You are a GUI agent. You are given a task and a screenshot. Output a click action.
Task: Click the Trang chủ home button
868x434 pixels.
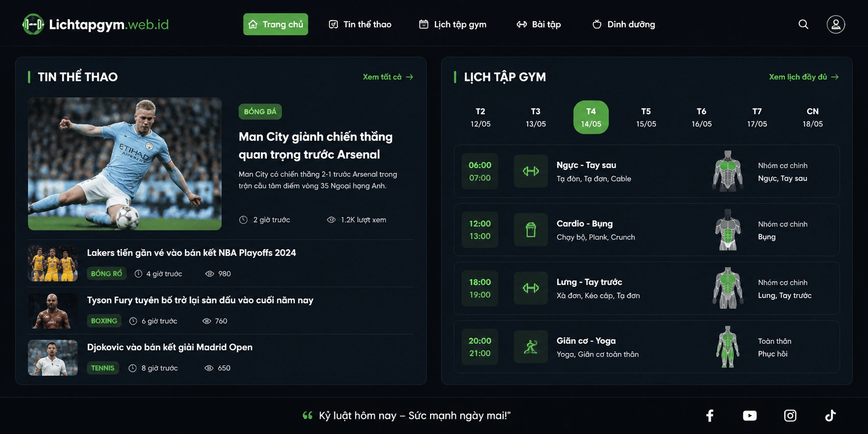275,24
